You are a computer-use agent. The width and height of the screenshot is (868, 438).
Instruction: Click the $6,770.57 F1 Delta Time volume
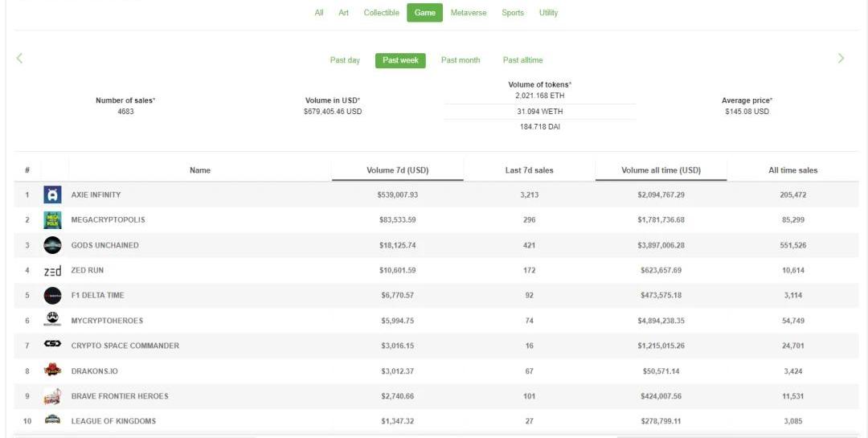[398, 295]
